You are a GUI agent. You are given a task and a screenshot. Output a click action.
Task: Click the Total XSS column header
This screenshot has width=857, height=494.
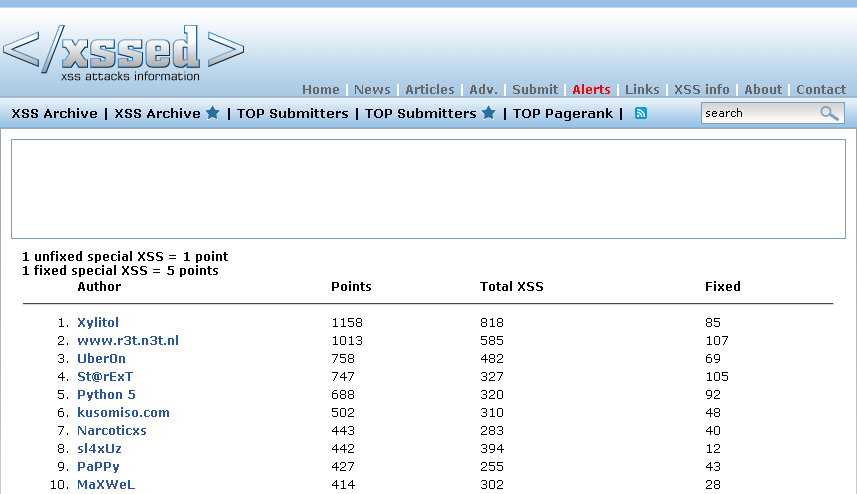point(512,286)
